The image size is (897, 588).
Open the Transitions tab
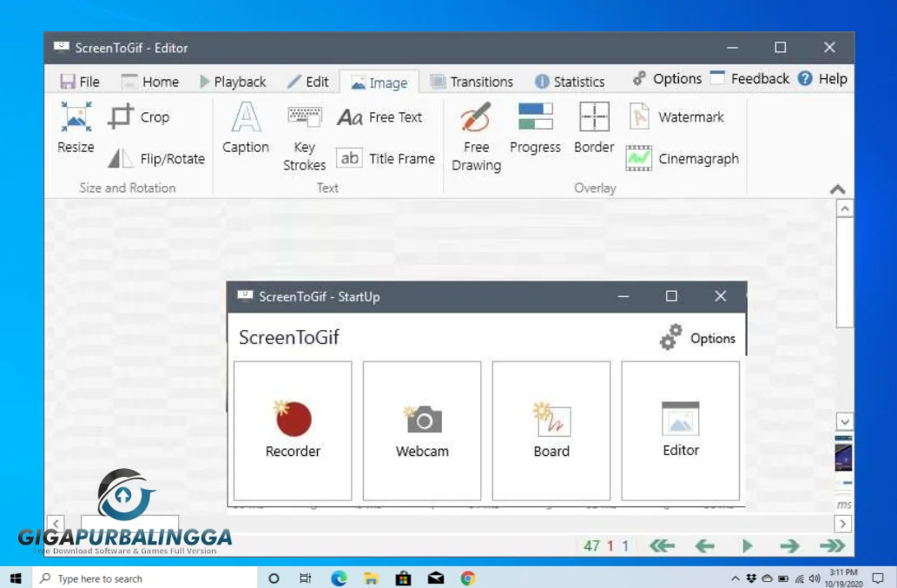472,82
